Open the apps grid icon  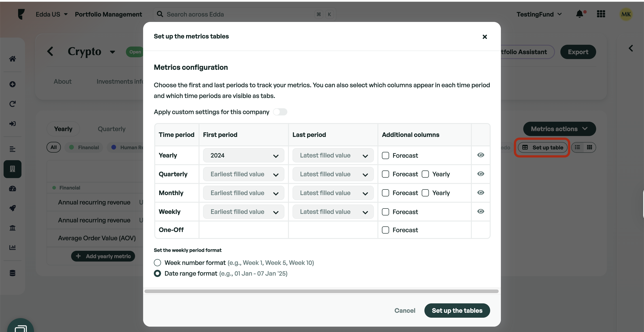(x=601, y=14)
